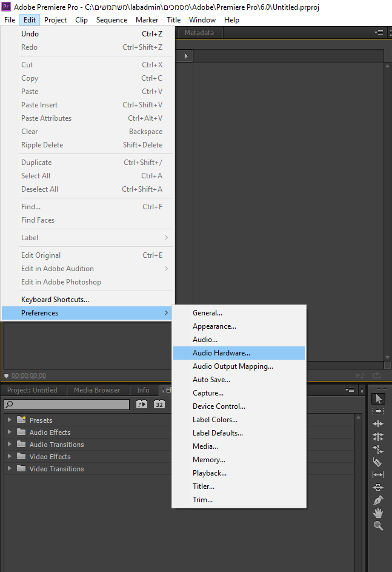This screenshot has width=392, height=572.
Task: Expand the Audio Transitions folder
Action: (x=10, y=444)
